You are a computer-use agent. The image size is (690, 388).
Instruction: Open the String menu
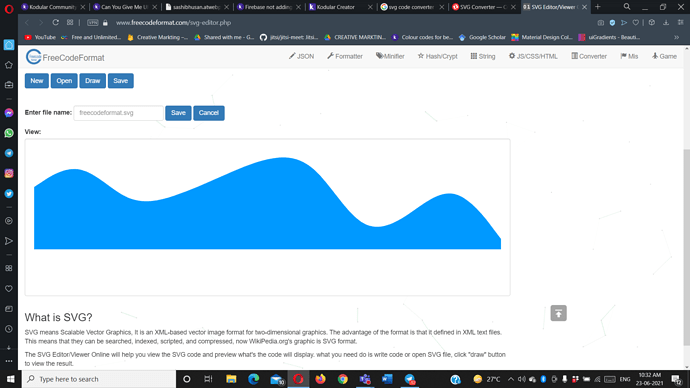(x=483, y=56)
